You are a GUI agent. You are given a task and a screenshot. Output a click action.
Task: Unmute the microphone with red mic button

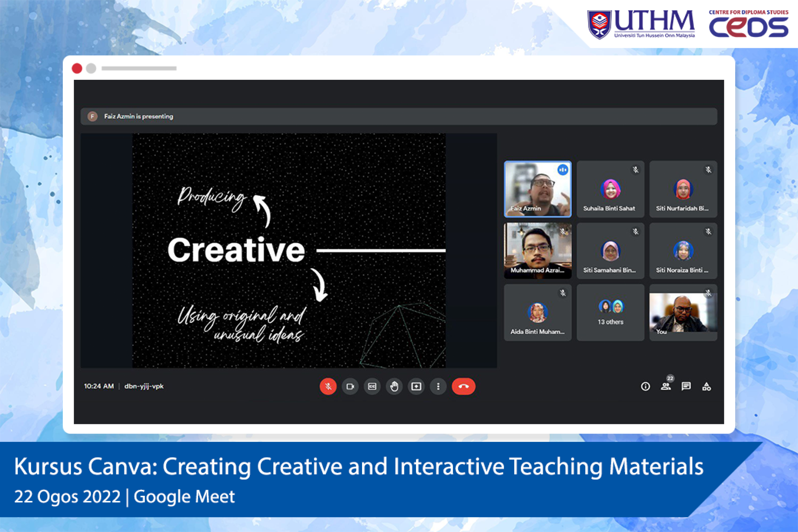(328, 386)
